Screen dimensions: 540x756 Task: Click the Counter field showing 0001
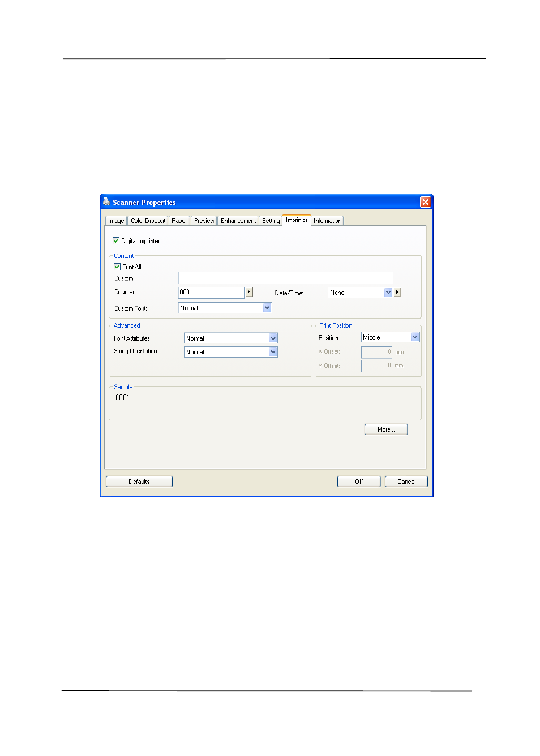211,293
